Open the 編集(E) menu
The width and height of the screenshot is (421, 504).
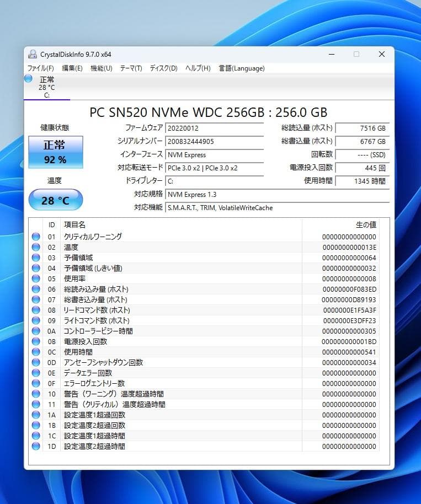72,68
